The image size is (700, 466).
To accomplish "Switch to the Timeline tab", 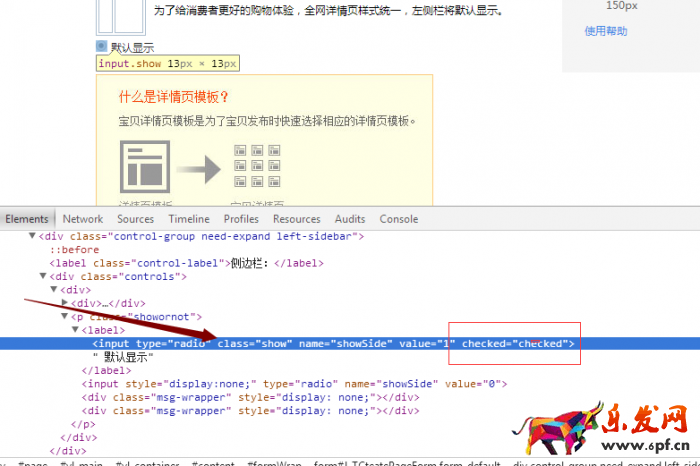I will (189, 219).
